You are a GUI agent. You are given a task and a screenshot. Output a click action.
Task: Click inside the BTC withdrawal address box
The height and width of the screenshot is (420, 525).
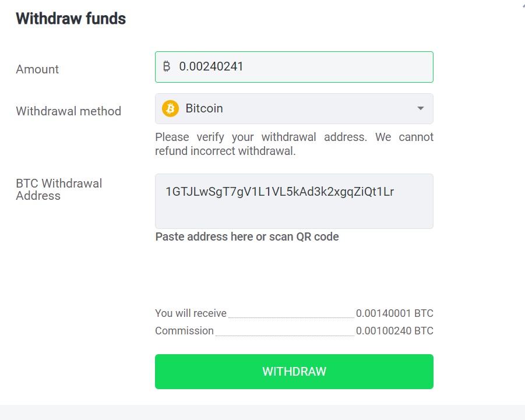click(294, 201)
